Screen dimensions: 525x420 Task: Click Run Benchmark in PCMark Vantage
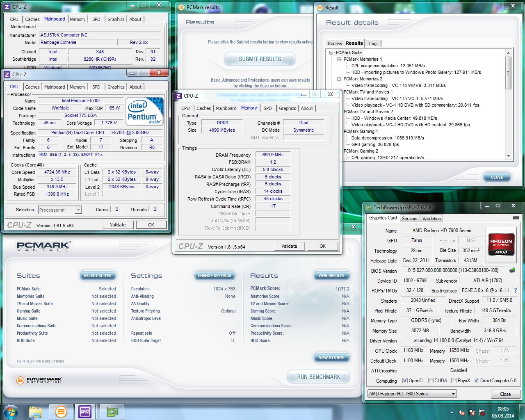tap(319, 377)
